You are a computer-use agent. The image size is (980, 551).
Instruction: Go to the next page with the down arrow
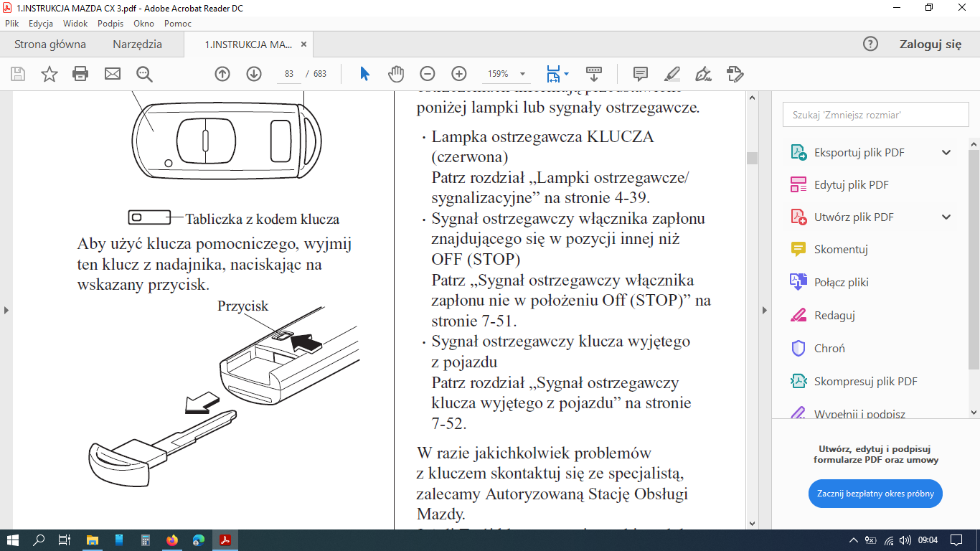(x=254, y=74)
